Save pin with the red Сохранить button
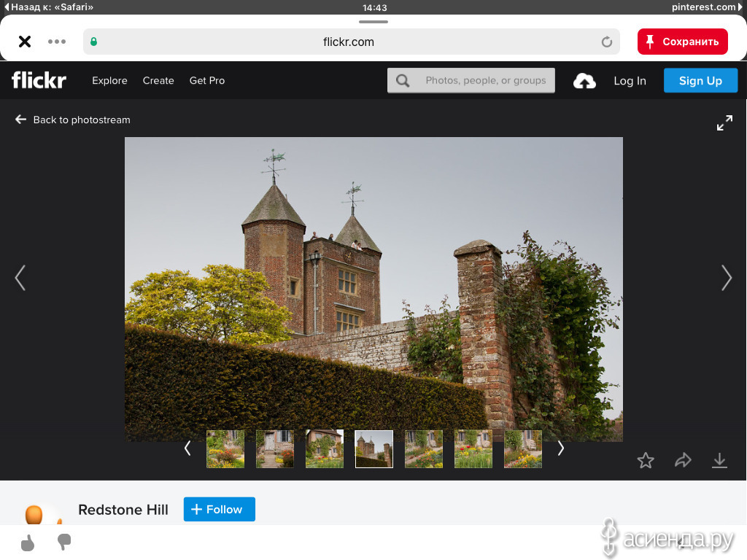 (x=682, y=42)
